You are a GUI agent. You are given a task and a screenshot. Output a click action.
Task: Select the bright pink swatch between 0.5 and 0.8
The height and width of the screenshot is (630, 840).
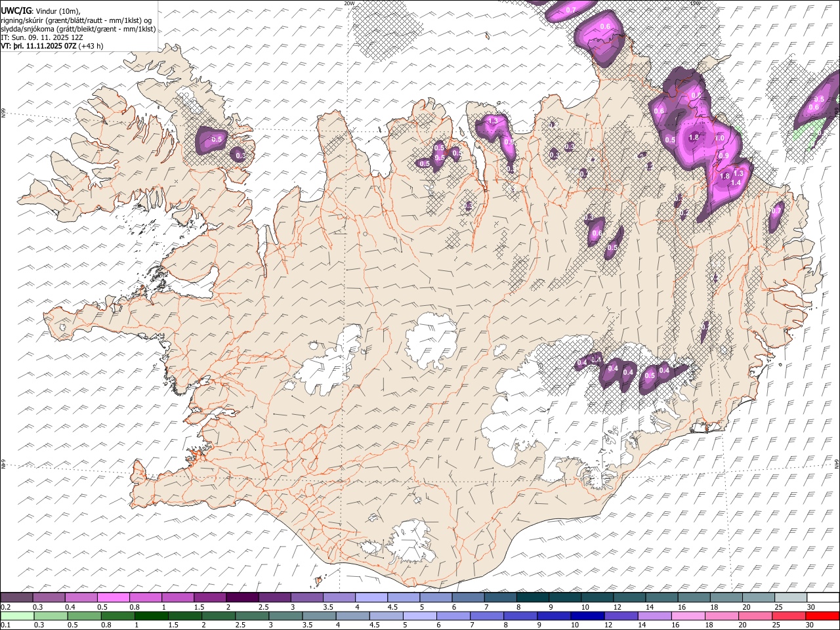(114, 598)
